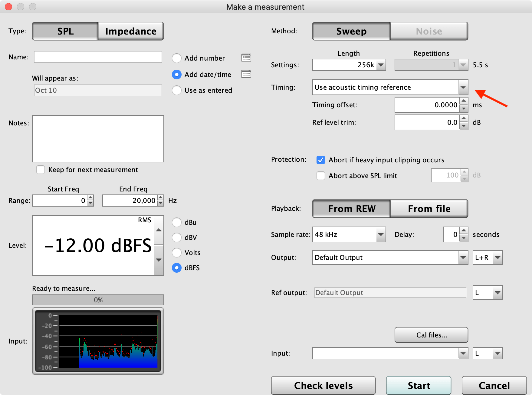Switch measurement type to Impedance
The height and width of the screenshot is (395, 532).
(131, 31)
